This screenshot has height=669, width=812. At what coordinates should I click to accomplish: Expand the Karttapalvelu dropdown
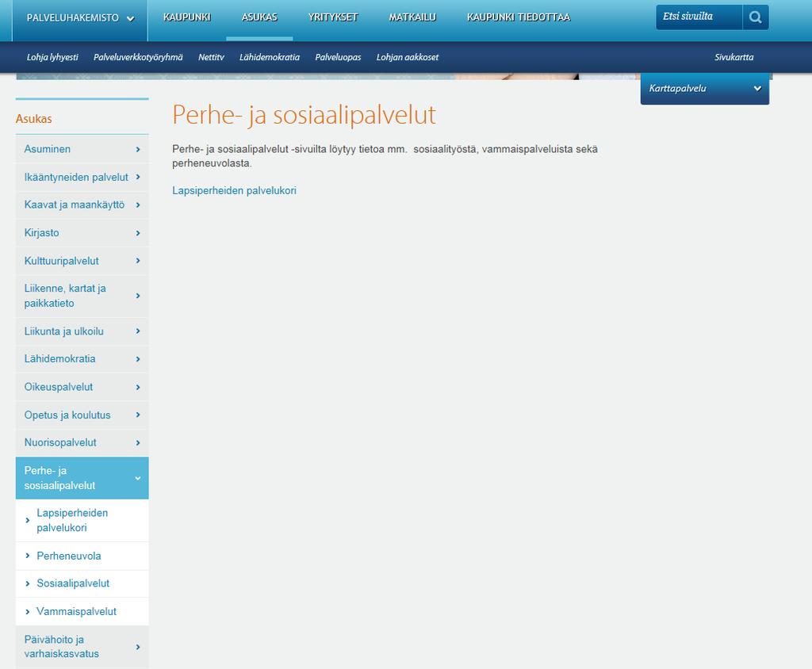point(705,89)
